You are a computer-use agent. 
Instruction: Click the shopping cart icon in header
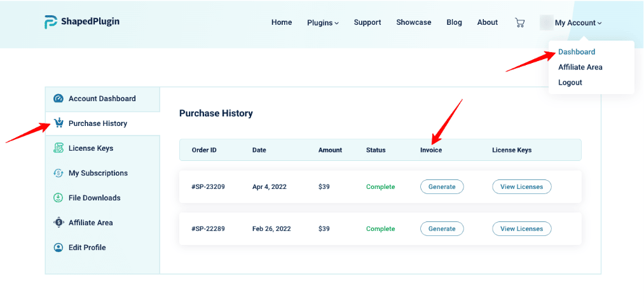click(x=519, y=23)
